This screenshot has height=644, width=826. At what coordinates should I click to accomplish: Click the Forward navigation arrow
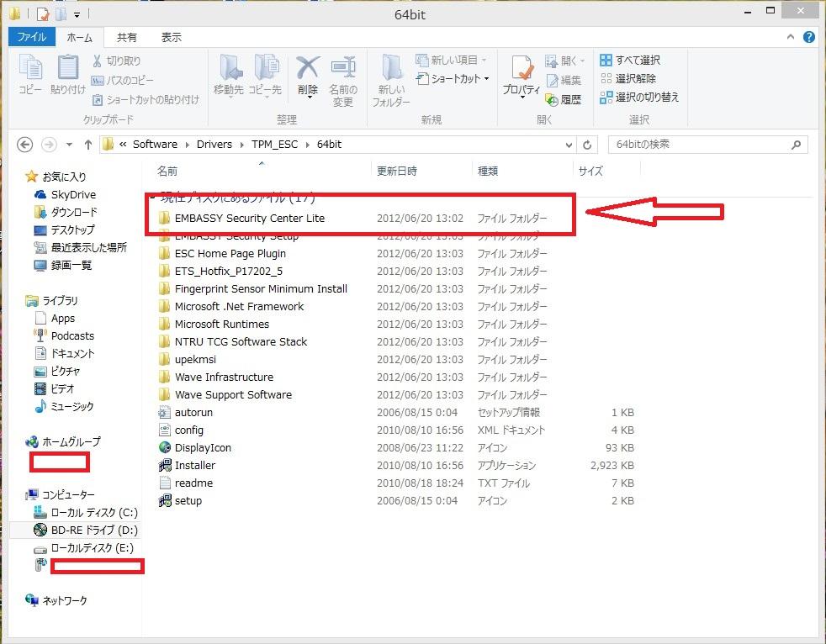pos(49,145)
